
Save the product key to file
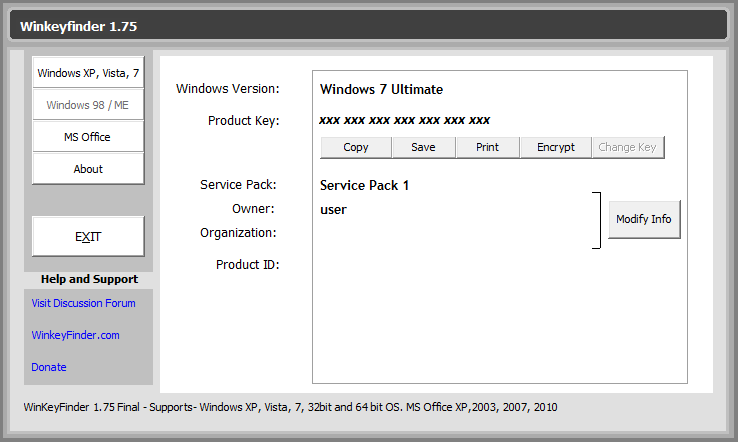click(x=422, y=147)
